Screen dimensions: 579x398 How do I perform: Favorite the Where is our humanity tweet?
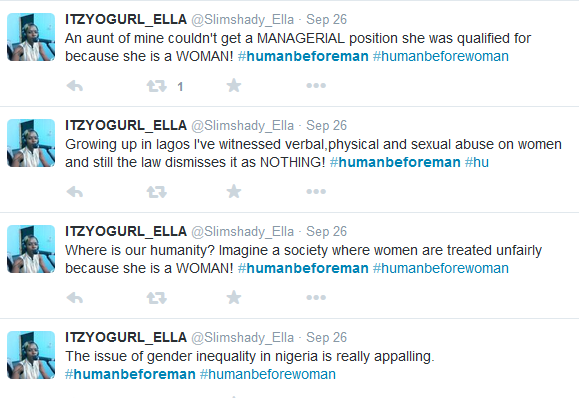click(234, 298)
